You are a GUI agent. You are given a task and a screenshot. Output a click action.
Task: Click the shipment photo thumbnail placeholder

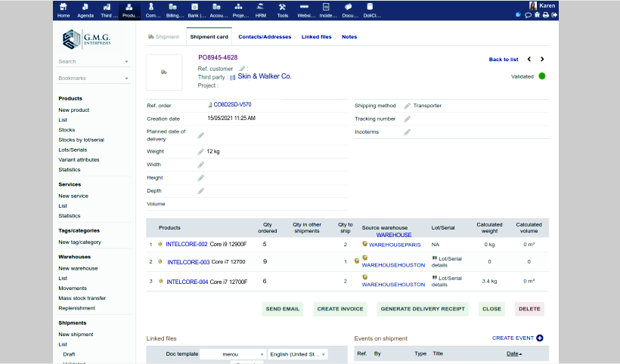[x=164, y=72]
